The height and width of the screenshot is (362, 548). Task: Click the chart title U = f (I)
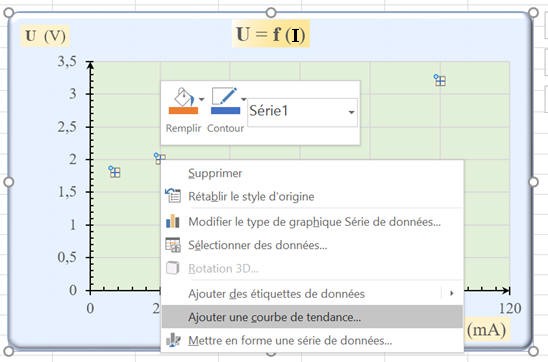click(271, 34)
